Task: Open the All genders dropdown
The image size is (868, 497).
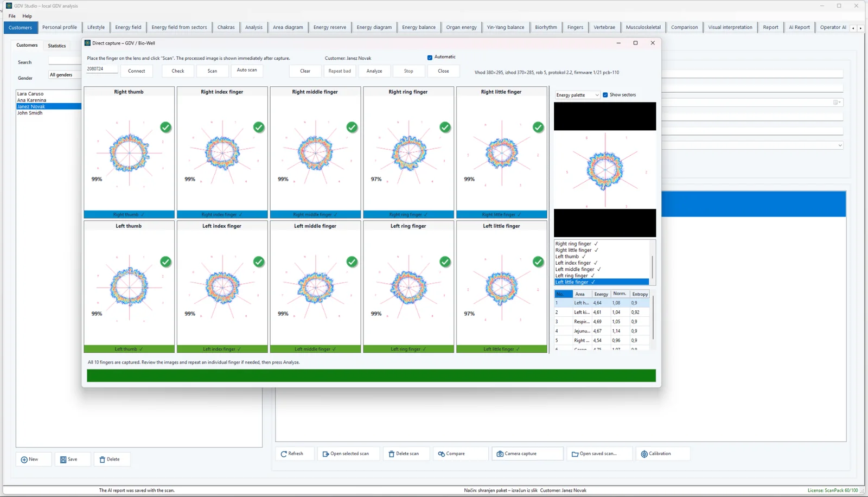Action: (65, 75)
